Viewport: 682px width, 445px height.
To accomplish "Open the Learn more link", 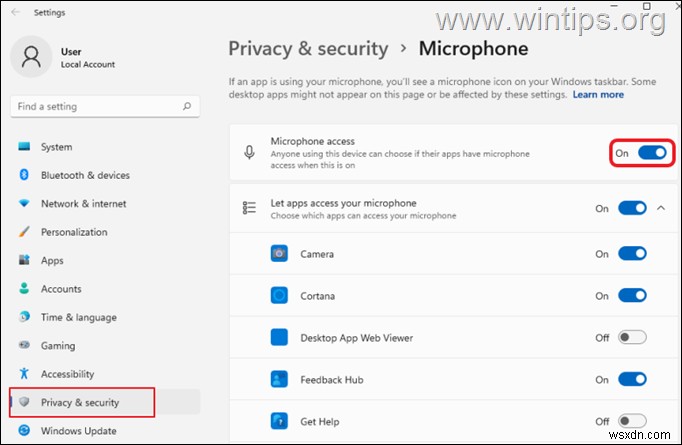I will (x=598, y=95).
